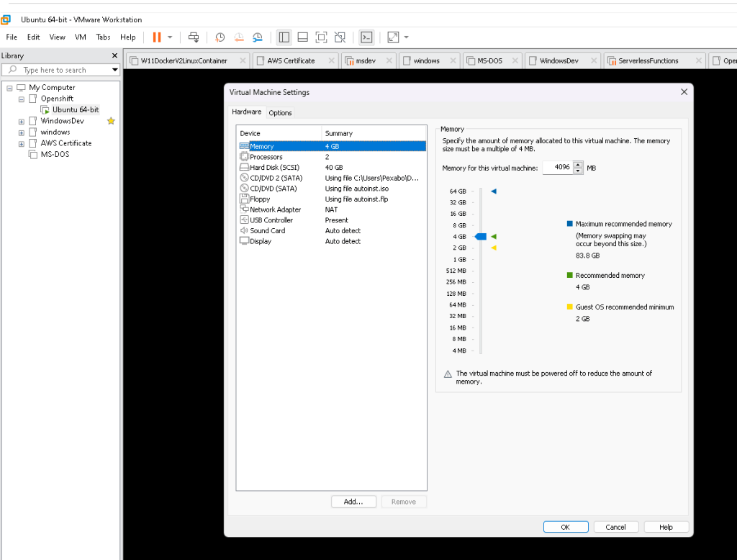Open the library search filter dropdown
The image size is (737, 560).
point(114,70)
